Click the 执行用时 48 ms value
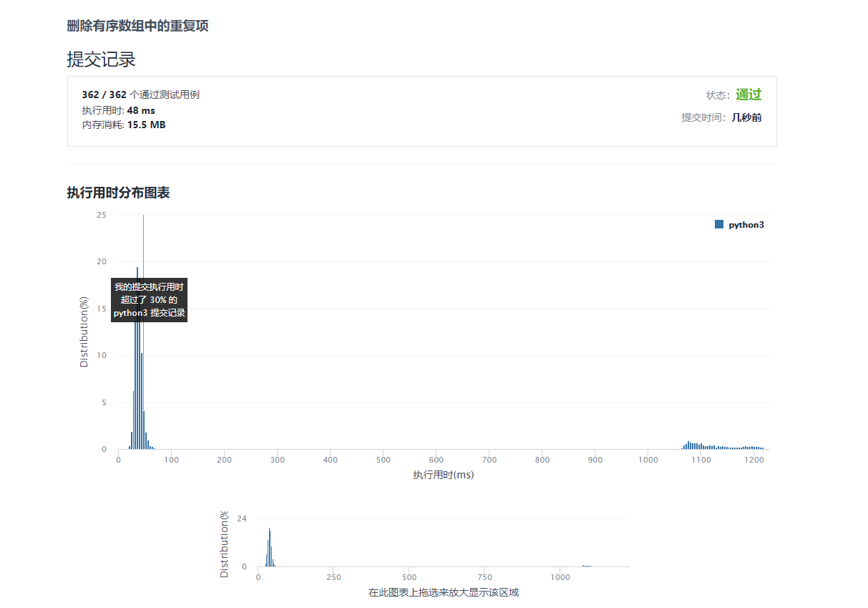The height and width of the screenshot is (608, 868). 141,110
